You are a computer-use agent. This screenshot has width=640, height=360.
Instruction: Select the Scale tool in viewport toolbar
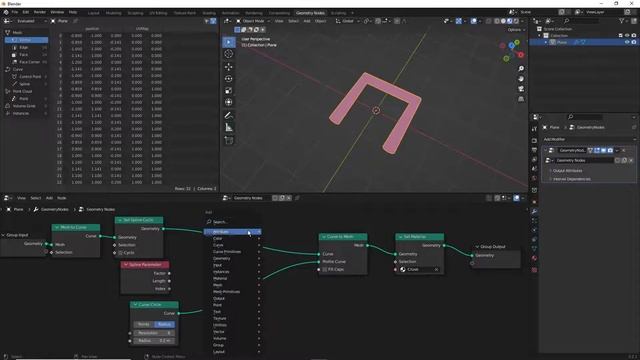229,91
